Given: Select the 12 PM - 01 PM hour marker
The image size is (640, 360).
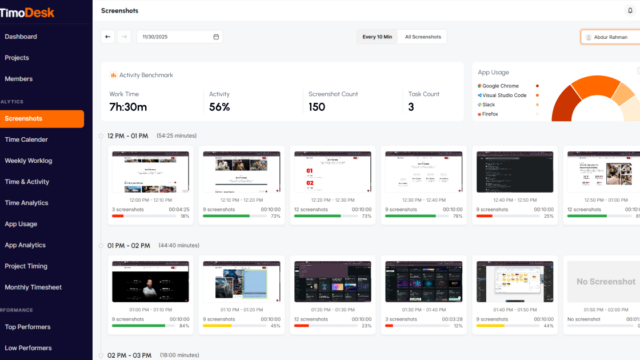Looking at the screenshot, I should 101,136.
